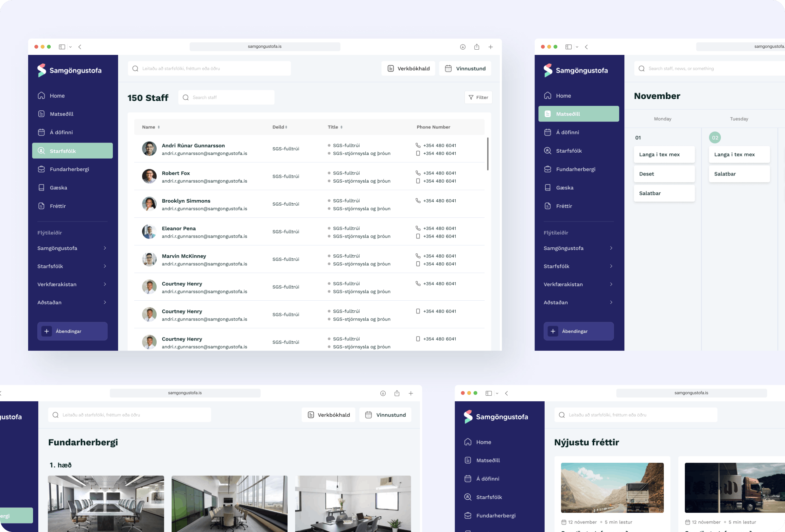Screen dimensions: 785x532
Task: Open Á döfinni in the staff window sidebar
Action: [x=72, y=132]
